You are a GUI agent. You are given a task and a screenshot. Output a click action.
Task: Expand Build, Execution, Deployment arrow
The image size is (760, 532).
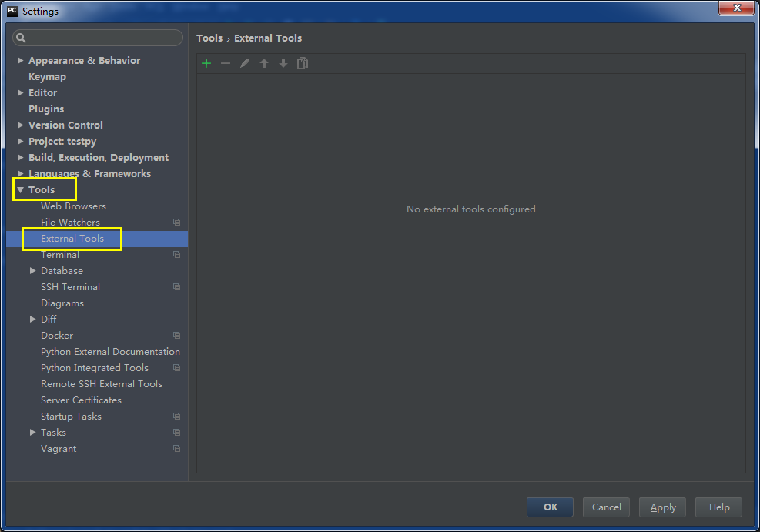pos(20,158)
